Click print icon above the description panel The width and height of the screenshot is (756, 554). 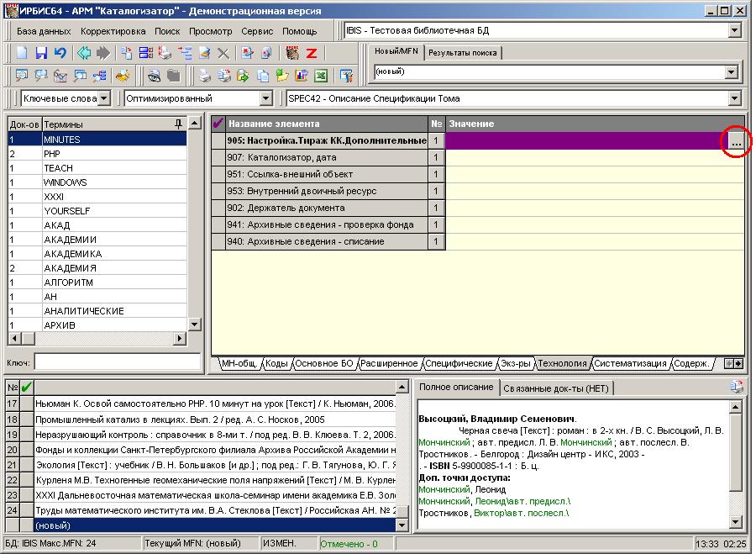(737, 387)
